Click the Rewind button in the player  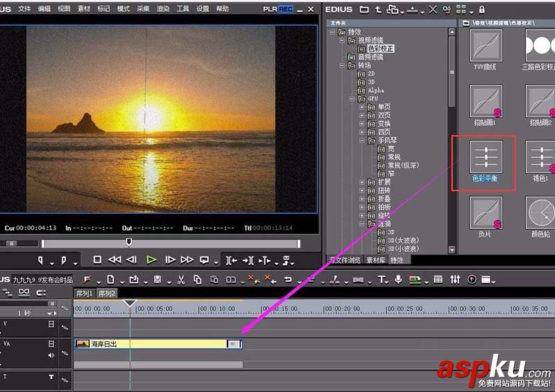[x=114, y=260]
